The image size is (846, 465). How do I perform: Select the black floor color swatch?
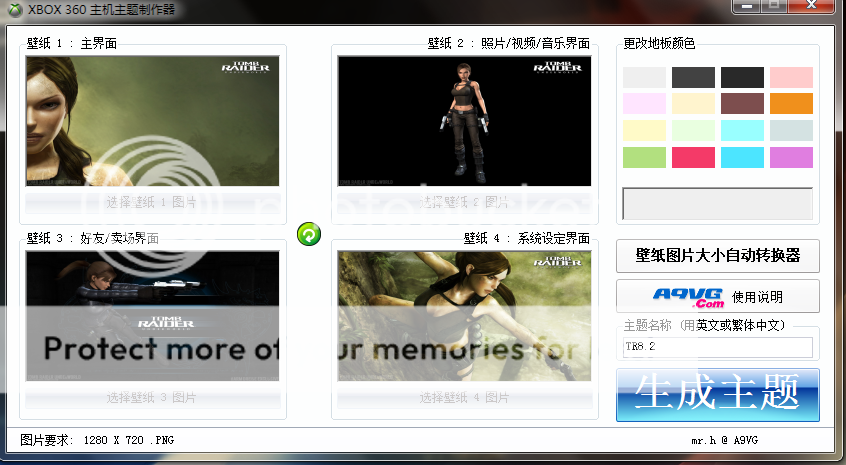[x=742, y=77]
